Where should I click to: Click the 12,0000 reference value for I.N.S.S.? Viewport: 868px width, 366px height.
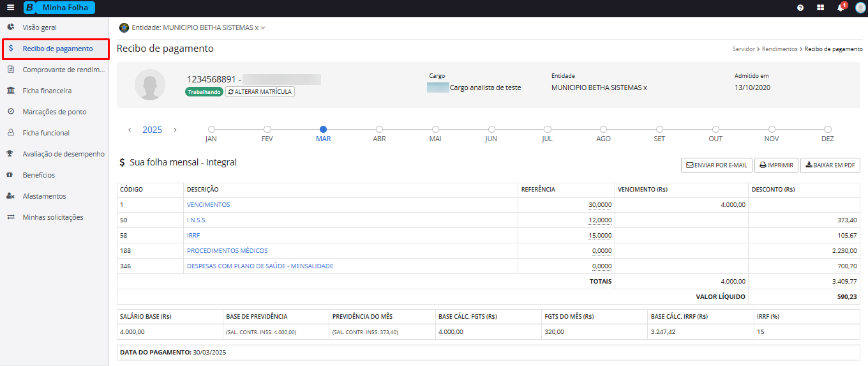click(x=600, y=220)
